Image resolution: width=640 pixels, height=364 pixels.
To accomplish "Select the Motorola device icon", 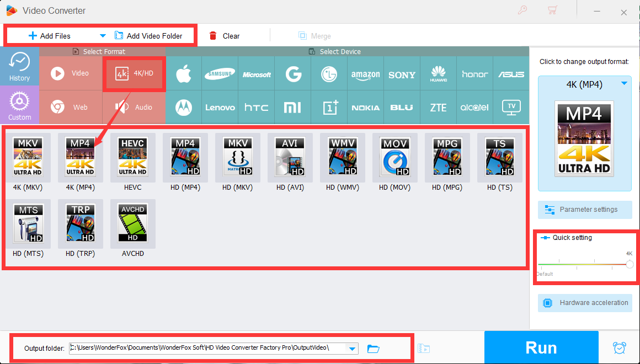I will [x=183, y=108].
